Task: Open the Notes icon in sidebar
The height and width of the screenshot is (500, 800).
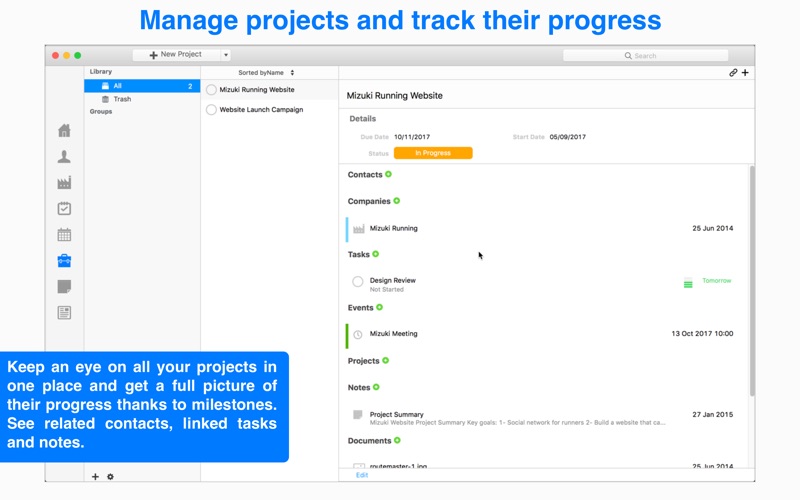Action: click(x=64, y=287)
